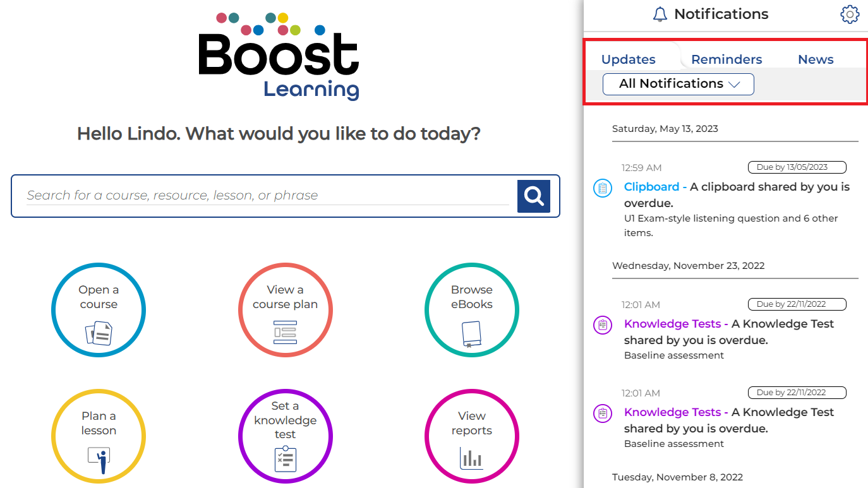Click the Due by 13/05/2023 badge
Viewport: 868px width, 488px height.
pyautogui.click(x=797, y=167)
